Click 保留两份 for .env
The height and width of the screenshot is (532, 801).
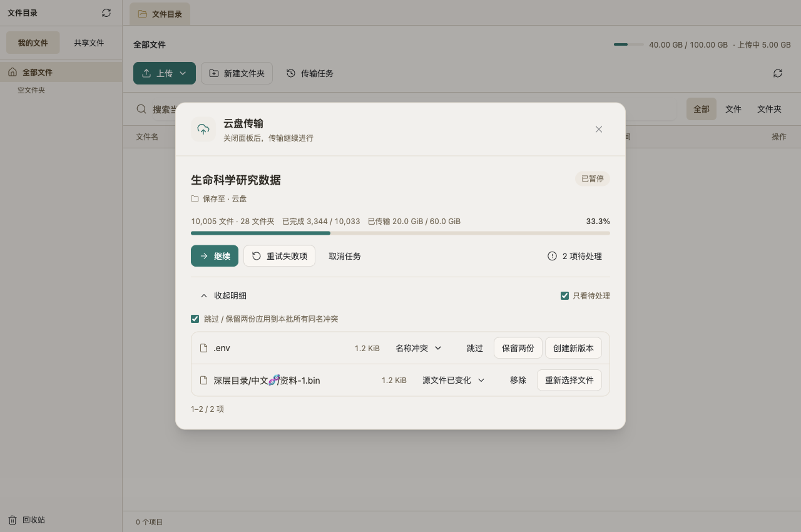(518, 348)
